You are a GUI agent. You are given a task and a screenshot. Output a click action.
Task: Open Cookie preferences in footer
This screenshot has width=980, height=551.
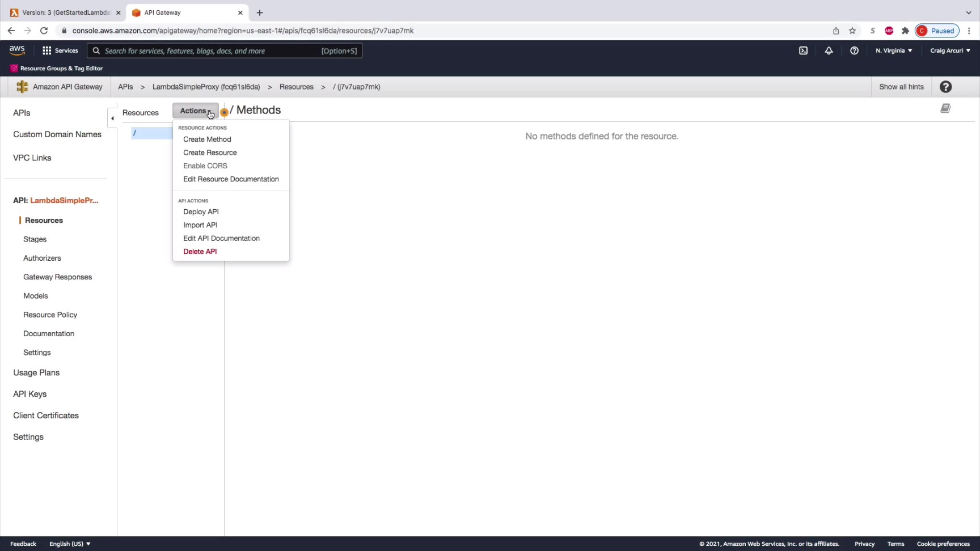pos(943,544)
